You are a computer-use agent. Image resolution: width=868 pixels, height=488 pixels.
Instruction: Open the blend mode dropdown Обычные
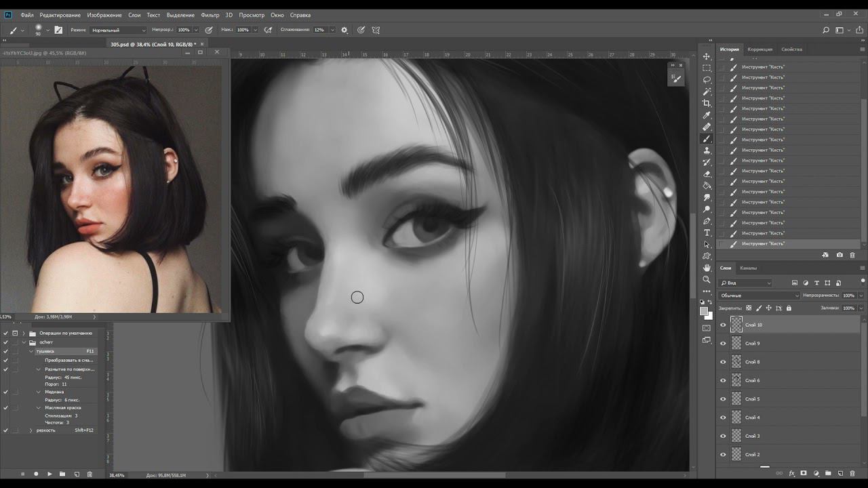759,296
